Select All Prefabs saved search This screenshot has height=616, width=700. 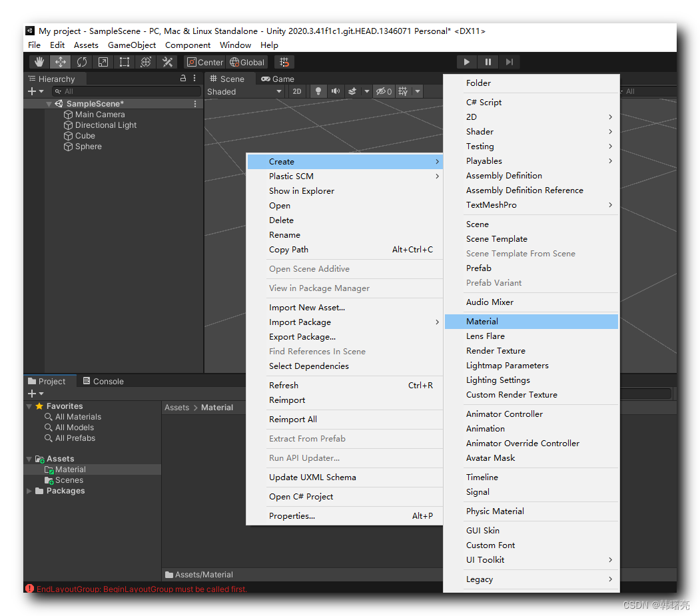pyautogui.click(x=70, y=438)
